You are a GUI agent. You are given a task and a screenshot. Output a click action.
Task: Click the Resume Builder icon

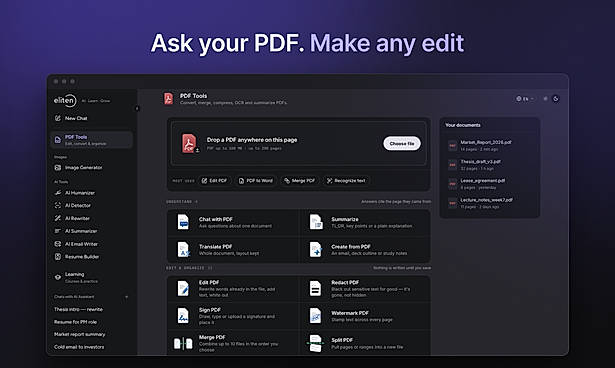click(x=58, y=257)
